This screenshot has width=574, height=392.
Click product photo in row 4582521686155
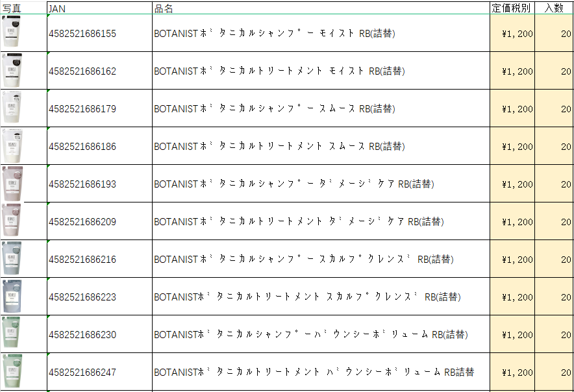pos(11,31)
